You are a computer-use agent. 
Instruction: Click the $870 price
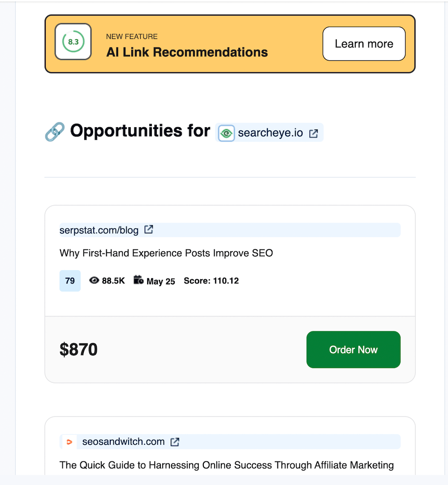tap(78, 350)
